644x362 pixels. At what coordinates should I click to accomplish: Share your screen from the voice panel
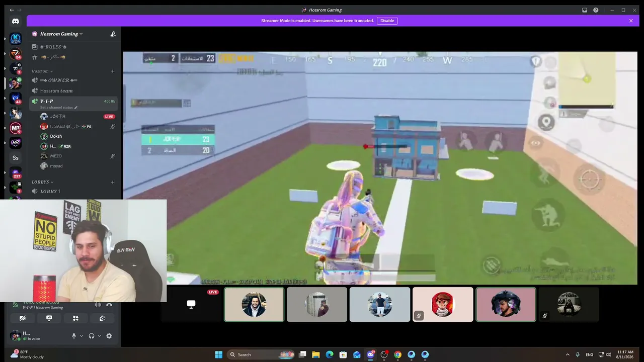(49, 318)
